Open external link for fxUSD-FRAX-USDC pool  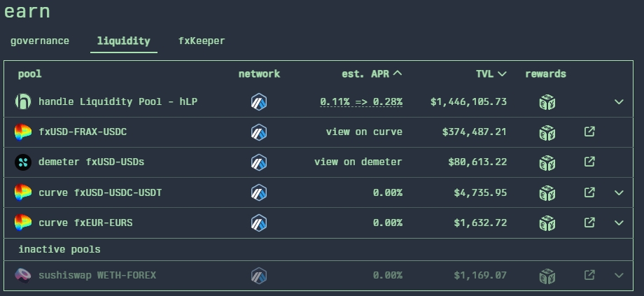[589, 132]
